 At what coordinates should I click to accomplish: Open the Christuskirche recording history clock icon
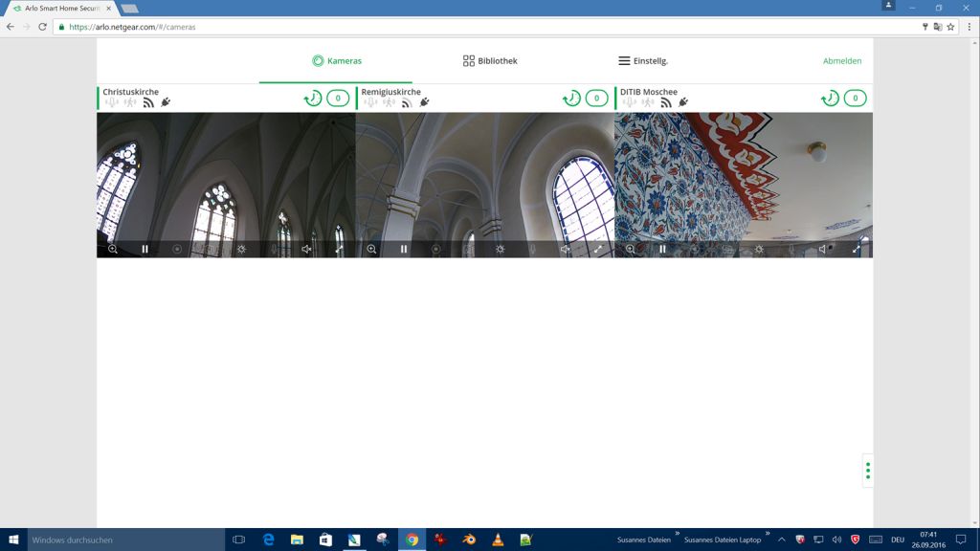click(312, 99)
